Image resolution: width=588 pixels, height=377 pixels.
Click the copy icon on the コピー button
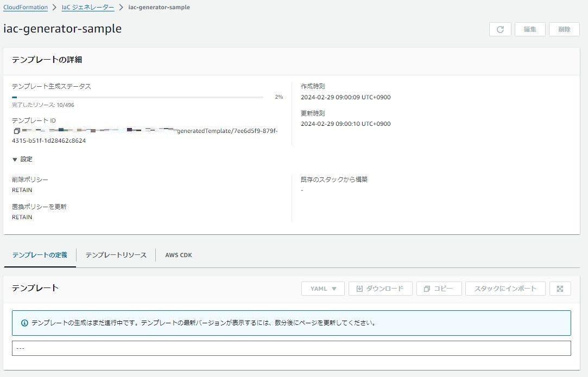coord(426,288)
